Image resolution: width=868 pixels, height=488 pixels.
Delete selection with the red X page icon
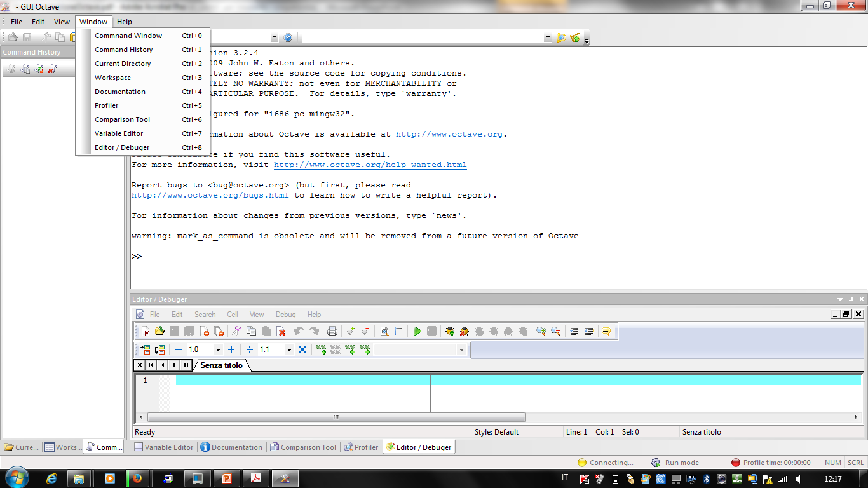coord(280,331)
